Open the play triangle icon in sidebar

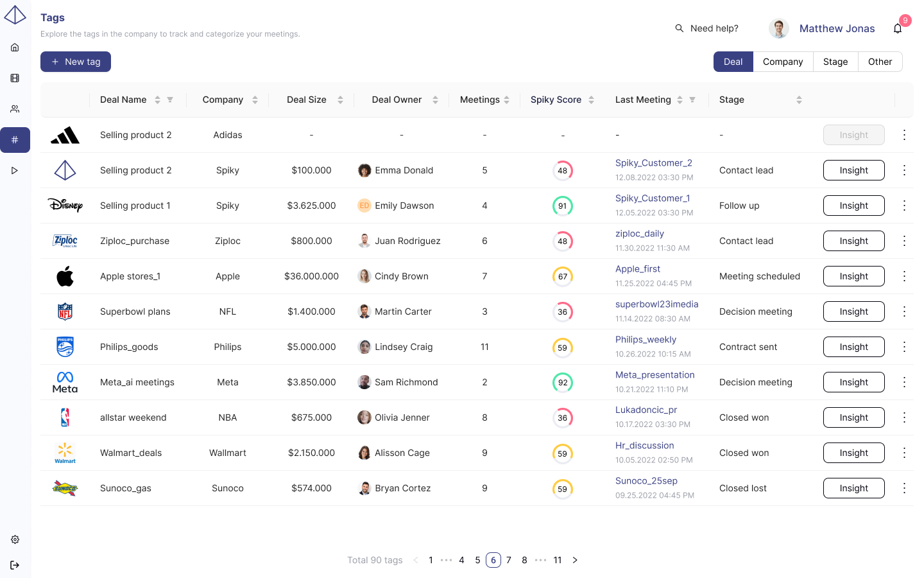pyautogui.click(x=15, y=171)
